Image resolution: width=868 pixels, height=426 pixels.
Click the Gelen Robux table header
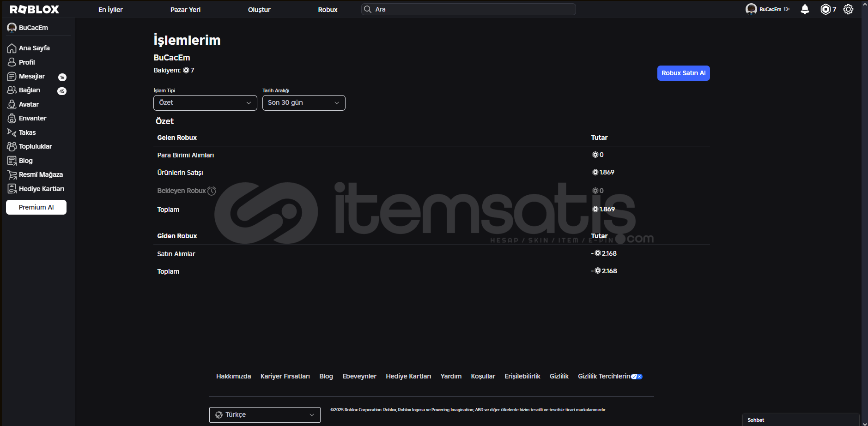click(x=177, y=138)
